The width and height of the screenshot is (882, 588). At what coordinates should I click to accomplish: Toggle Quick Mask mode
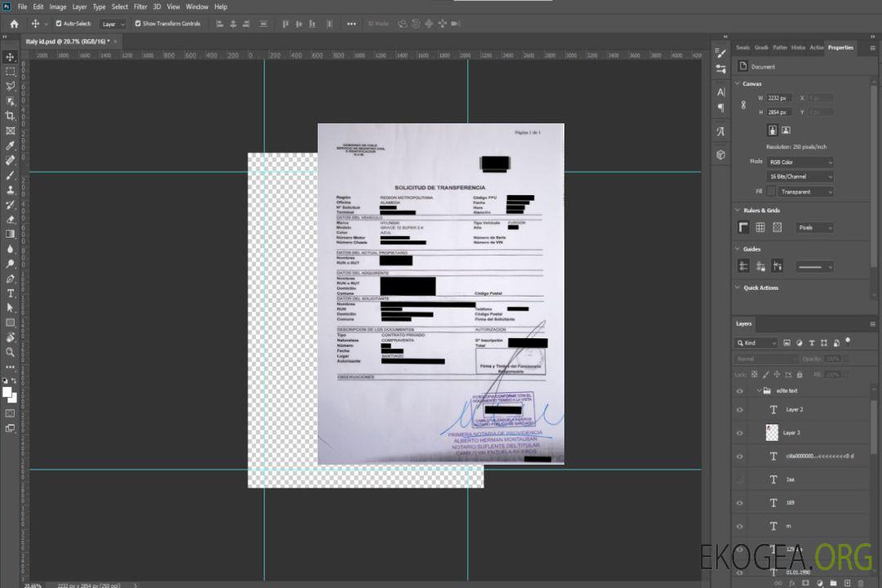[x=10, y=413]
